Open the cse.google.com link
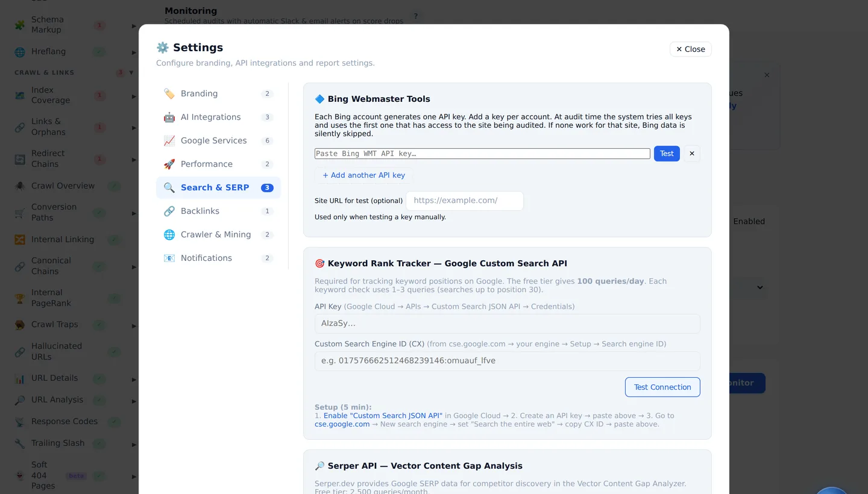The width and height of the screenshot is (868, 494). (x=342, y=424)
